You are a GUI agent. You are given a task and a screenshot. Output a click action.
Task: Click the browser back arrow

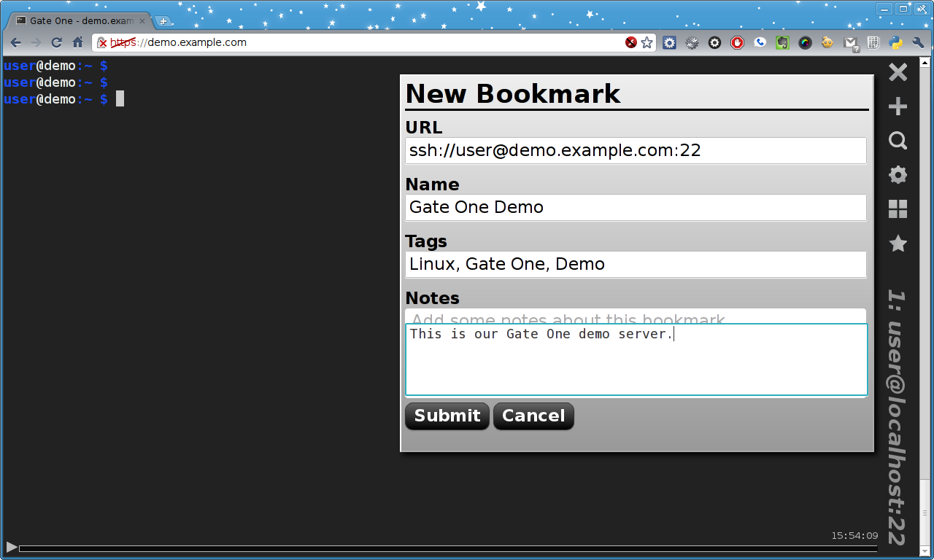(x=15, y=42)
